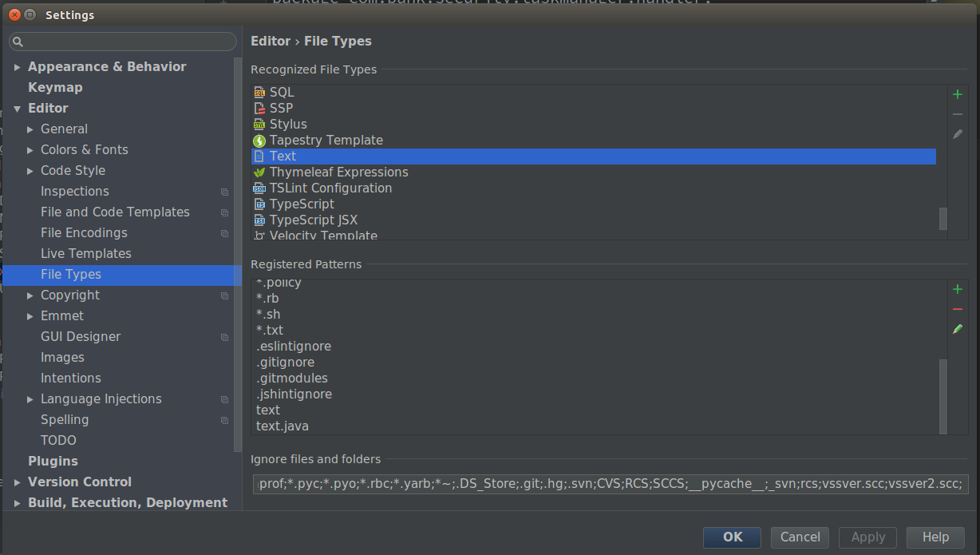Open the Keymap settings page
Screen dimensions: 980x555
55,88
